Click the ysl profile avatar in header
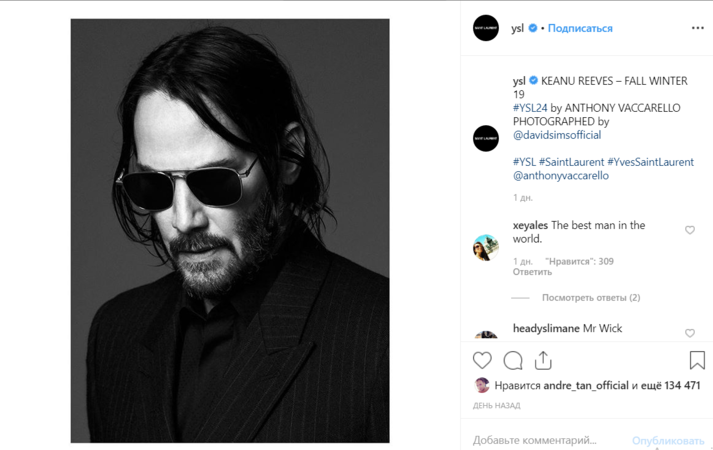The height and width of the screenshot is (450, 713). point(486,28)
